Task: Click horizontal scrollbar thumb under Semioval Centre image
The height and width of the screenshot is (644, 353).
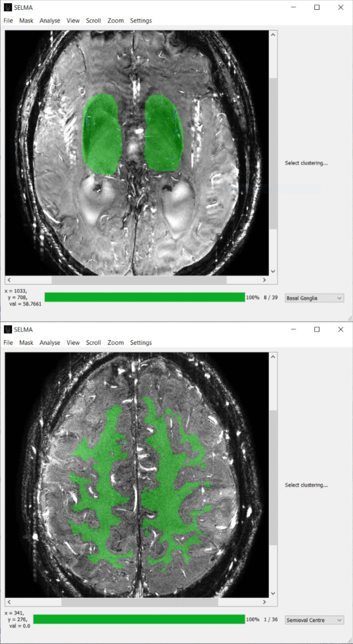Action: pyautogui.click(x=139, y=602)
